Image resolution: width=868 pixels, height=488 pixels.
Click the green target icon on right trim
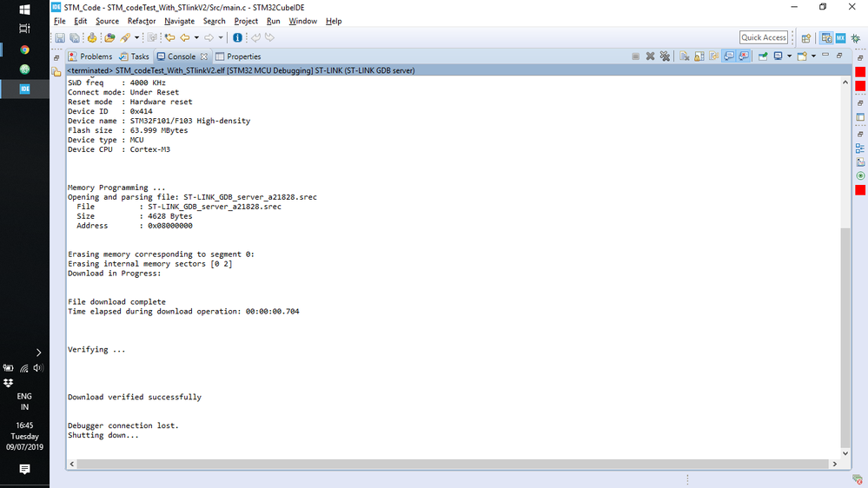click(x=860, y=176)
